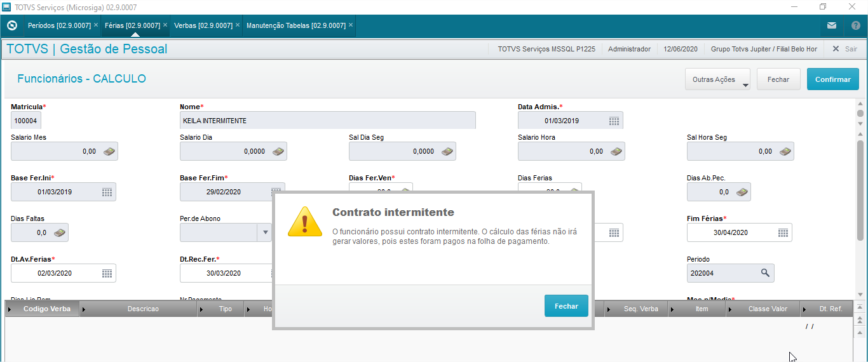Open the calculator icon in Salario Dia

pos(278,151)
